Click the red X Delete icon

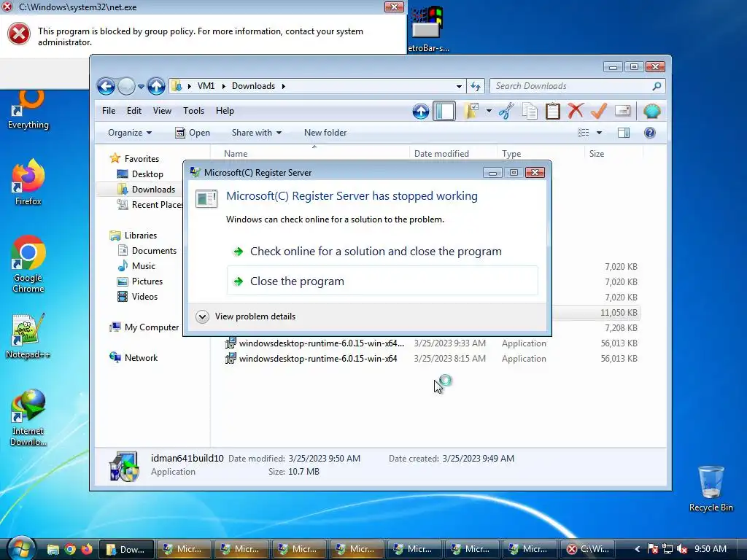576,112
